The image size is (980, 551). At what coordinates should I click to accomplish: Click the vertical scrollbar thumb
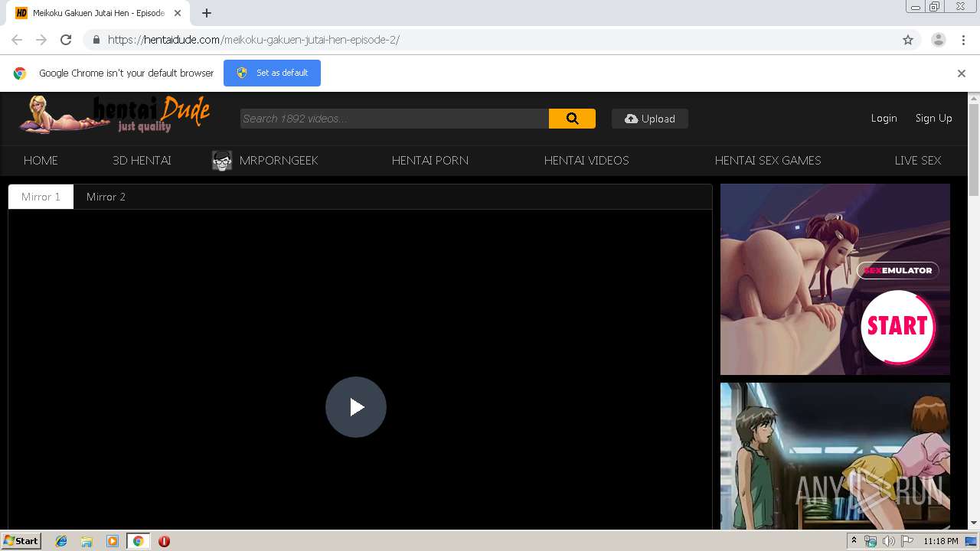coord(974,150)
